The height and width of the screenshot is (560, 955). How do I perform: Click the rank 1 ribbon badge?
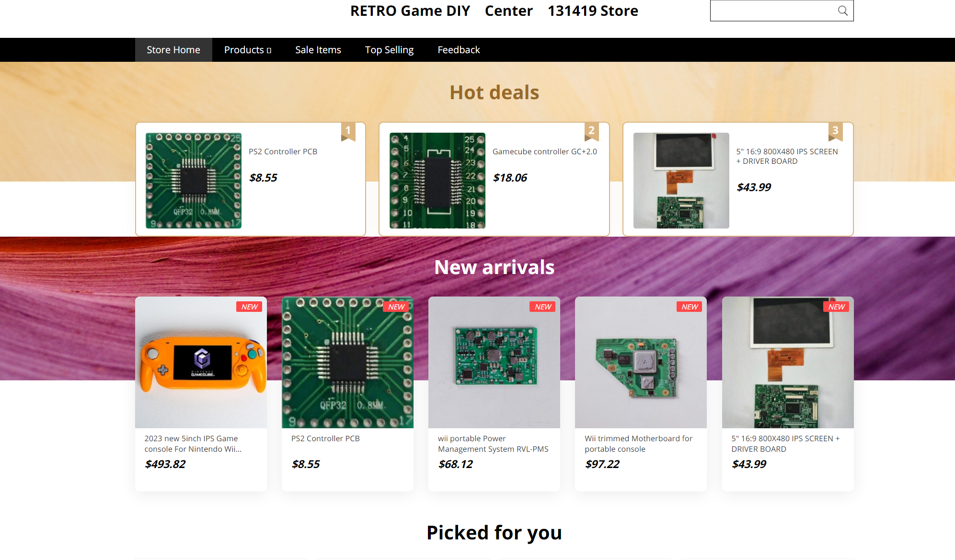pyautogui.click(x=348, y=131)
